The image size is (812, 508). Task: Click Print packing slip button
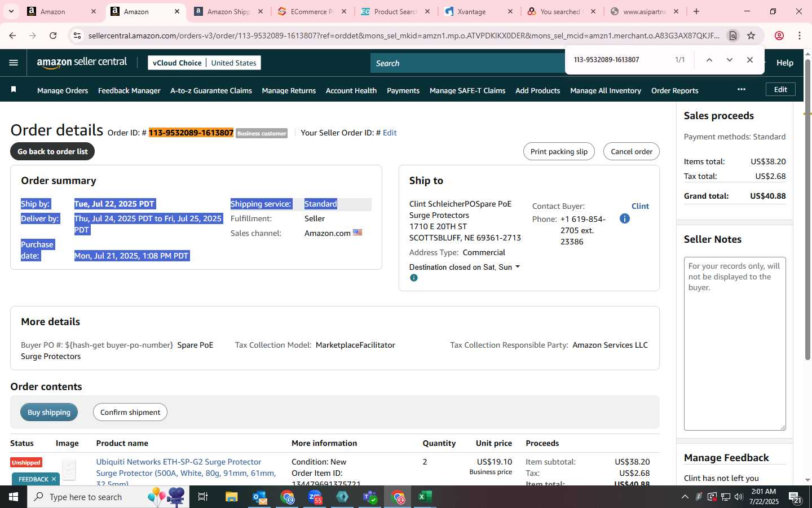559,151
